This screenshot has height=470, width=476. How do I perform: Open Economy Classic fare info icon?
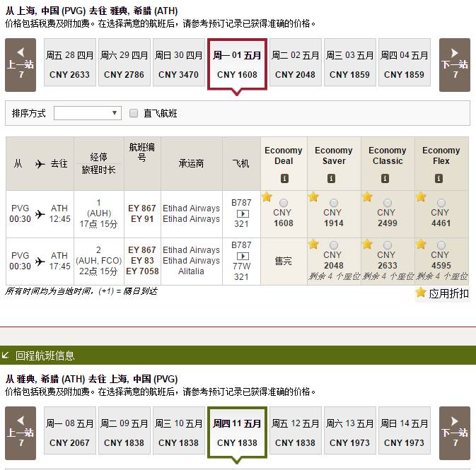pyautogui.click(x=385, y=178)
